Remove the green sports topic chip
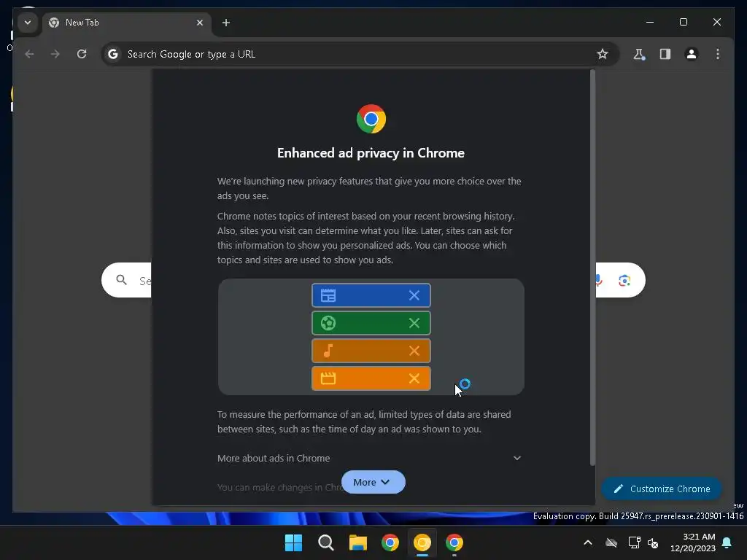 414,323
